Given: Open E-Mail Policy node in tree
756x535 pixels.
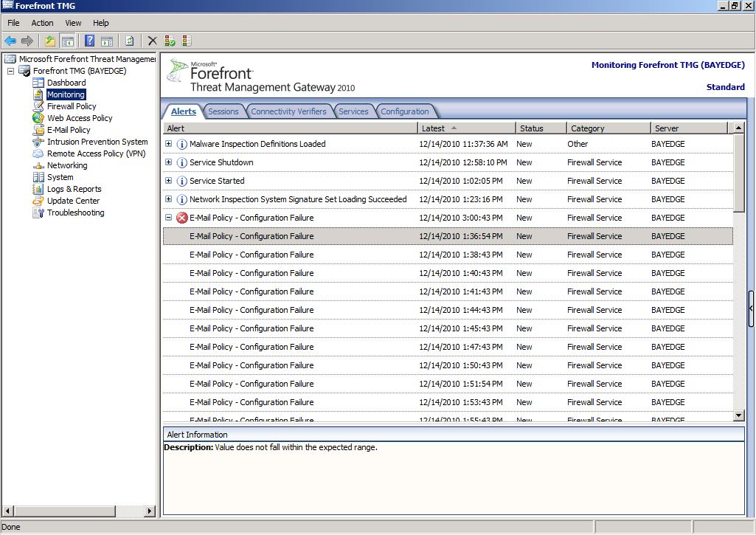Looking at the screenshot, I should [x=69, y=130].
